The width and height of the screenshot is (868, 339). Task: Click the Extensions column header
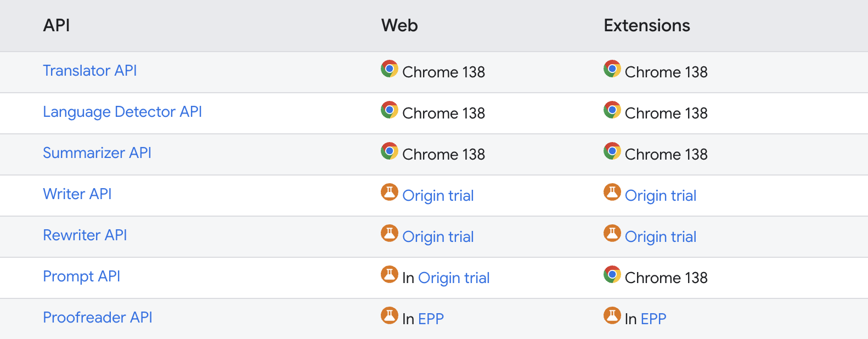[x=647, y=26]
